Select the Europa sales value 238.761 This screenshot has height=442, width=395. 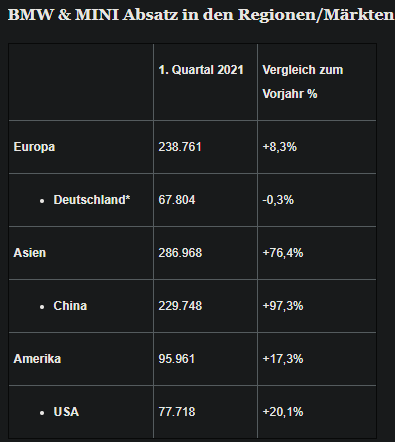(180, 147)
